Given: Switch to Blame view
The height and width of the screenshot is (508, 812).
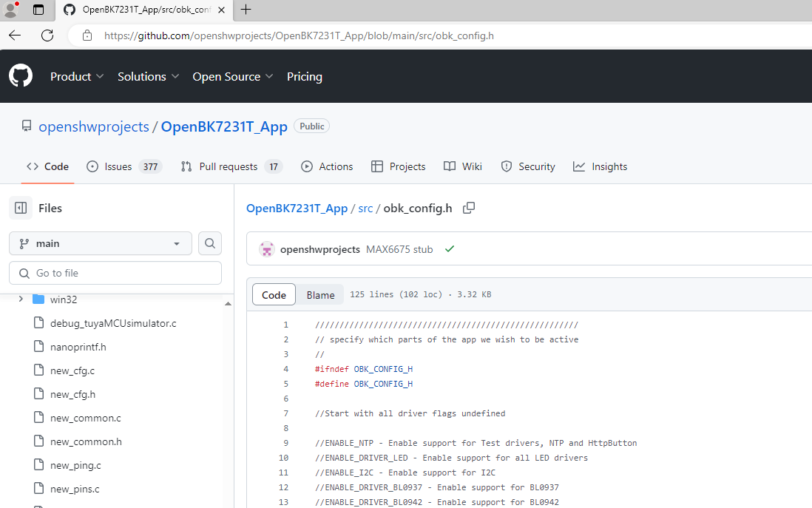Looking at the screenshot, I should coord(320,294).
